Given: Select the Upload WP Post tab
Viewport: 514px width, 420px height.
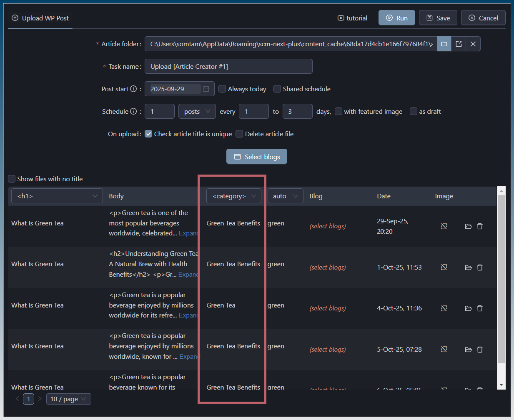Looking at the screenshot, I should pyautogui.click(x=40, y=18).
